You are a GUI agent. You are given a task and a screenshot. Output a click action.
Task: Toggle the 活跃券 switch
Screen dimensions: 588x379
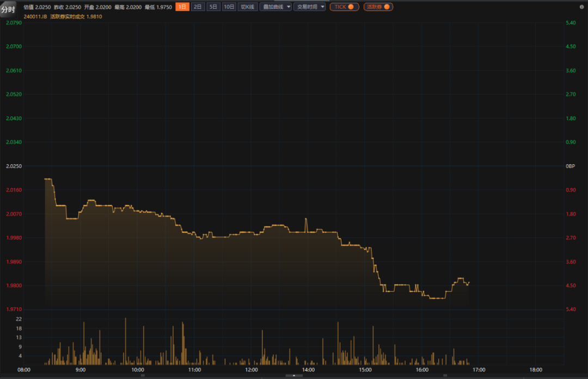[378, 7]
